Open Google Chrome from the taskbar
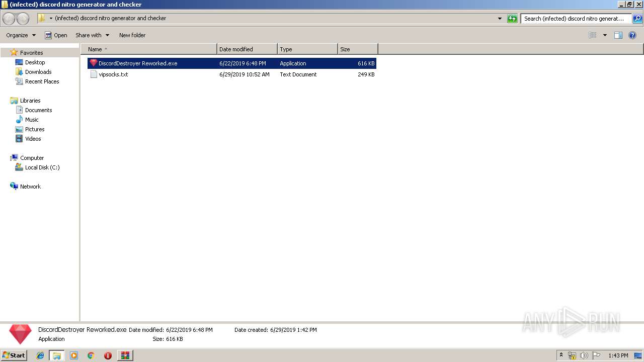 pos(91,355)
